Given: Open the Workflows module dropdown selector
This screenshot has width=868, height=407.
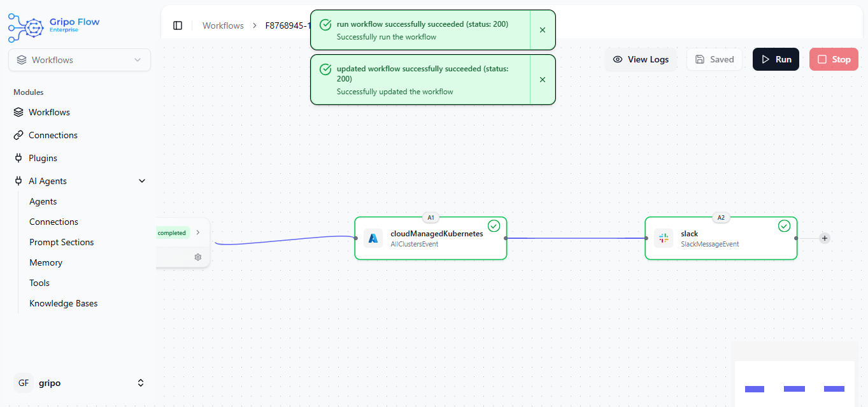Looking at the screenshot, I should 80,60.
